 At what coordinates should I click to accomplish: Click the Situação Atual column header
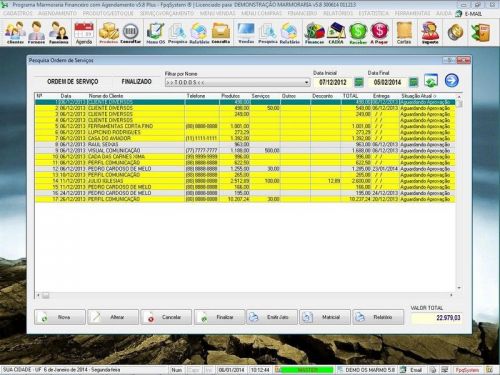pos(427,96)
